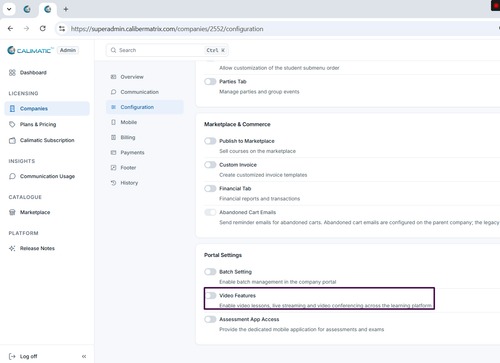
Task: Click the Marketplace store icon
Action: point(12,212)
